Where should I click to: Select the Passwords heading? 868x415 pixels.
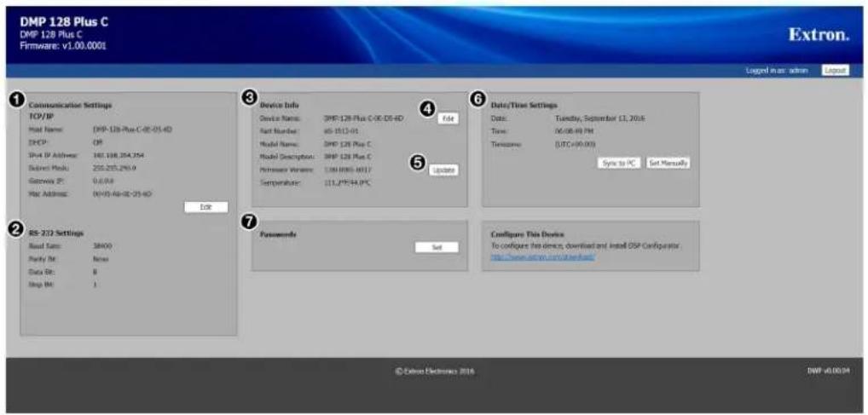pyautogui.click(x=279, y=234)
